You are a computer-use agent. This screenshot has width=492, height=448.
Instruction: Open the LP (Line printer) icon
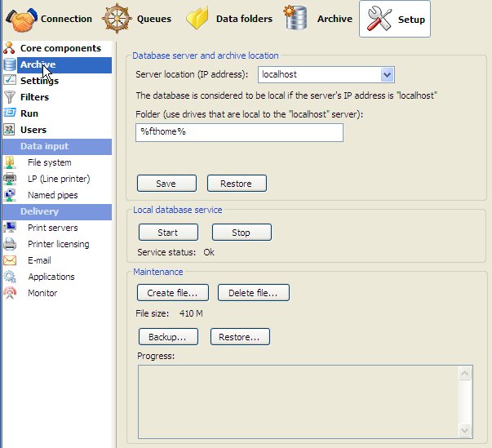pyautogui.click(x=10, y=179)
